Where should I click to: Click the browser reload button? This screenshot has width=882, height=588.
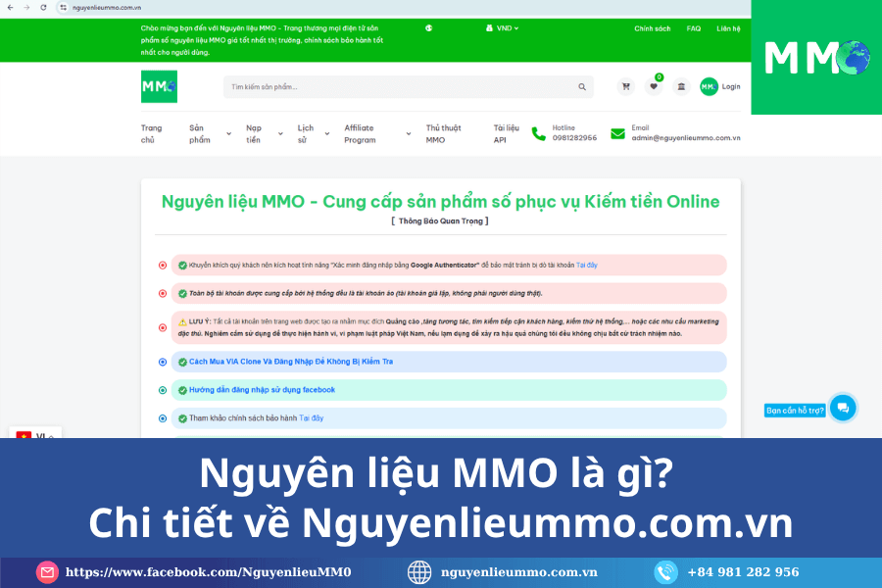(42, 7)
